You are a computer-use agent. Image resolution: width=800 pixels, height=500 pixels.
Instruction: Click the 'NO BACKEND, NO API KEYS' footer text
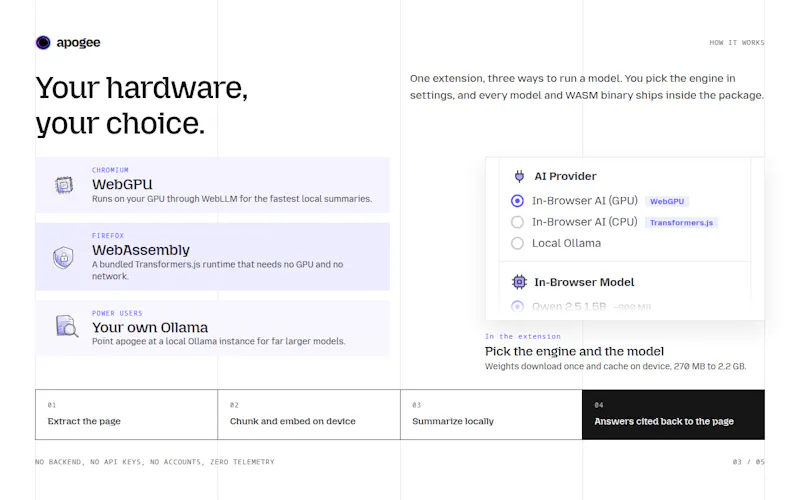(155, 462)
